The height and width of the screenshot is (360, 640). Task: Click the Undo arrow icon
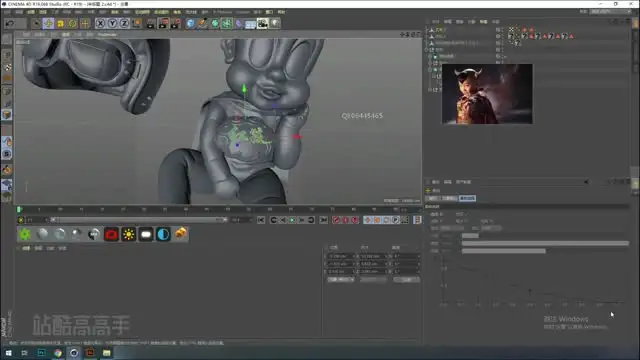point(10,24)
